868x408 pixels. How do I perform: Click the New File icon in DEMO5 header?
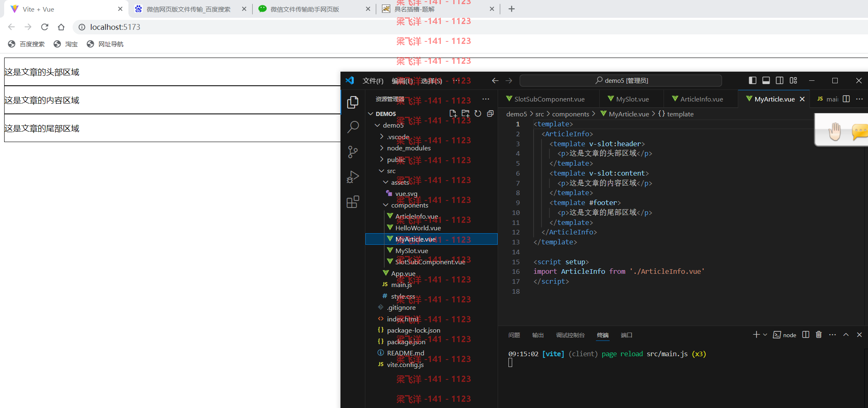tap(453, 113)
